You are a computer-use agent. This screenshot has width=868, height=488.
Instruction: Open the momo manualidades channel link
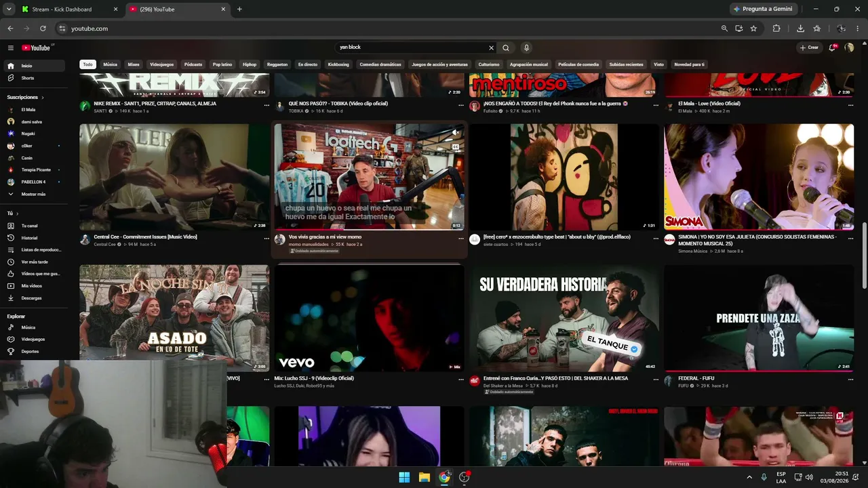tap(309, 244)
